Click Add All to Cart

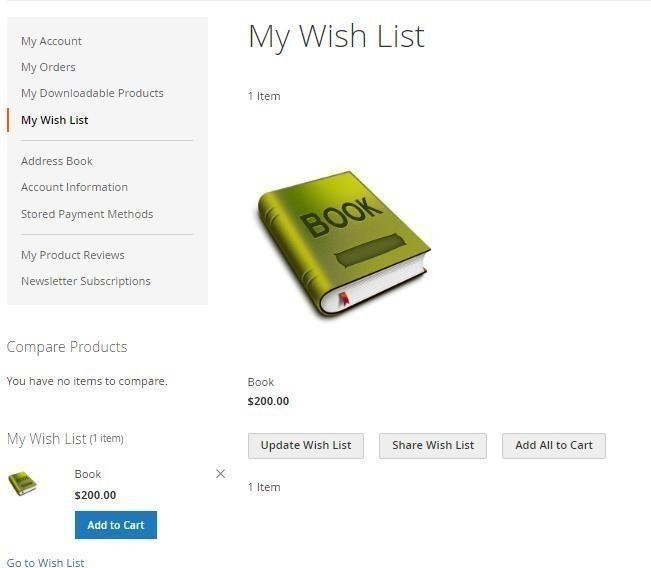click(554, 446)
